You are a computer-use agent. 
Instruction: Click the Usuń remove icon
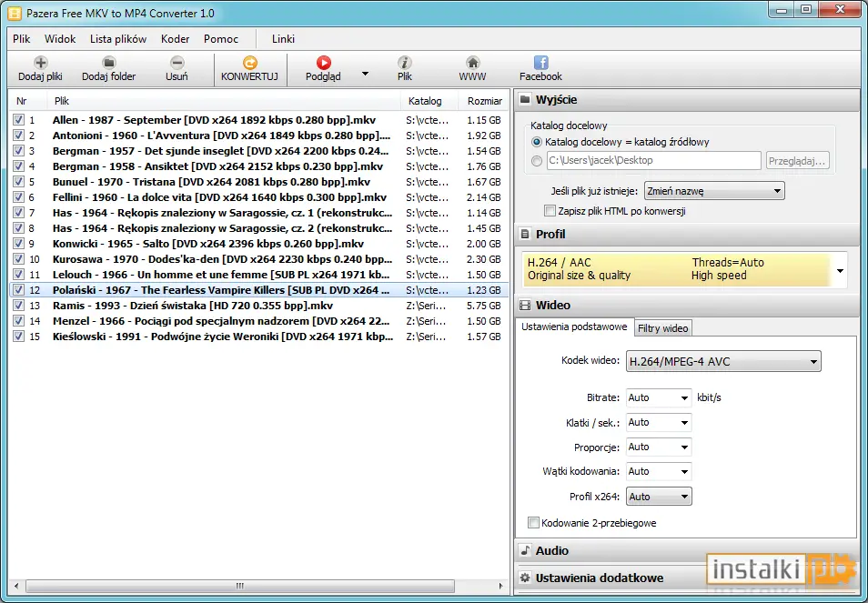pos(177,63)
